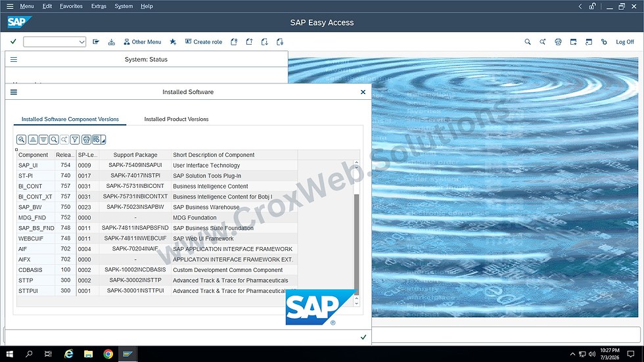Open the System: Status dialog hamburger menu
Screen dimensions: 644x362
coord(14,60)
